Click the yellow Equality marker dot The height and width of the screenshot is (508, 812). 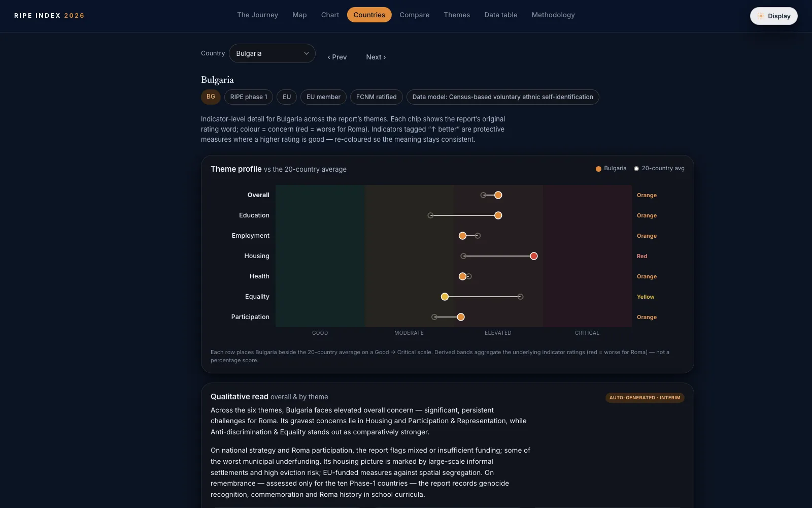point(445,297)
